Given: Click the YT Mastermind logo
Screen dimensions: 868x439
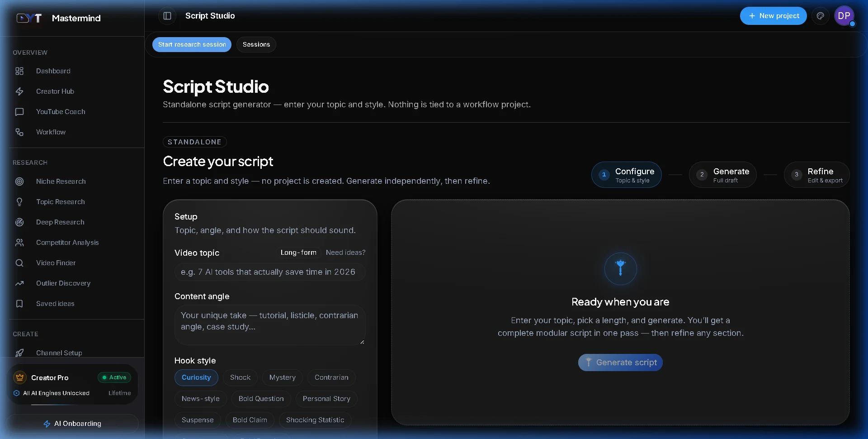Looking at the screenshot, I should tap(29, 18).
